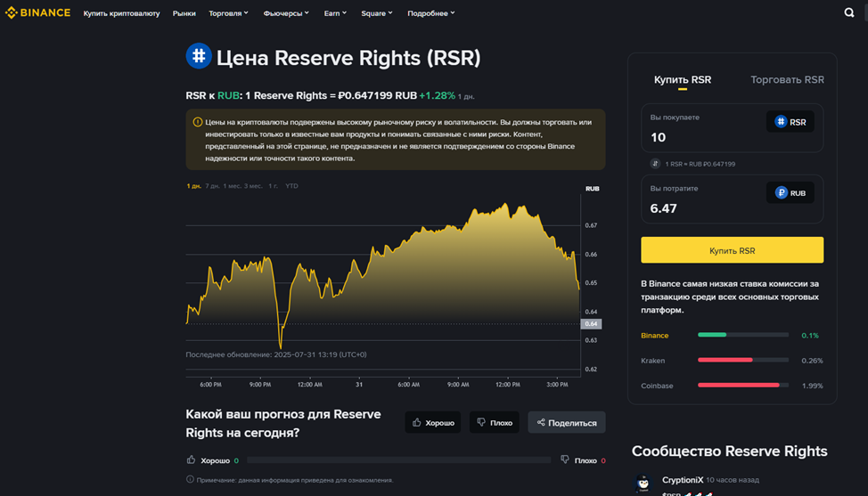Screen dimensions: 868x496
Task: Click the Последнее обновление timestamp text
Action: pos(275,354)
